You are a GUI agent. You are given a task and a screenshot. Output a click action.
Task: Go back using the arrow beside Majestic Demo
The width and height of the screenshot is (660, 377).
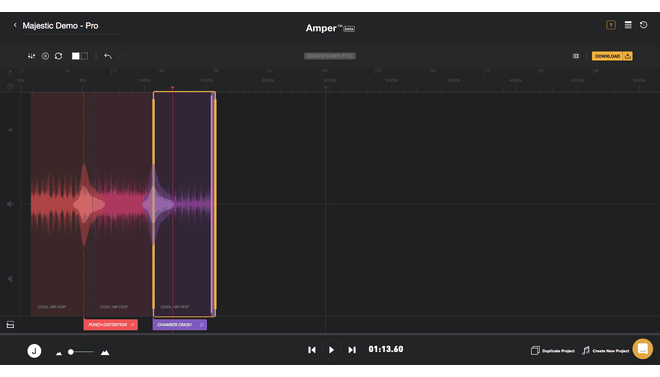point(15,25)
